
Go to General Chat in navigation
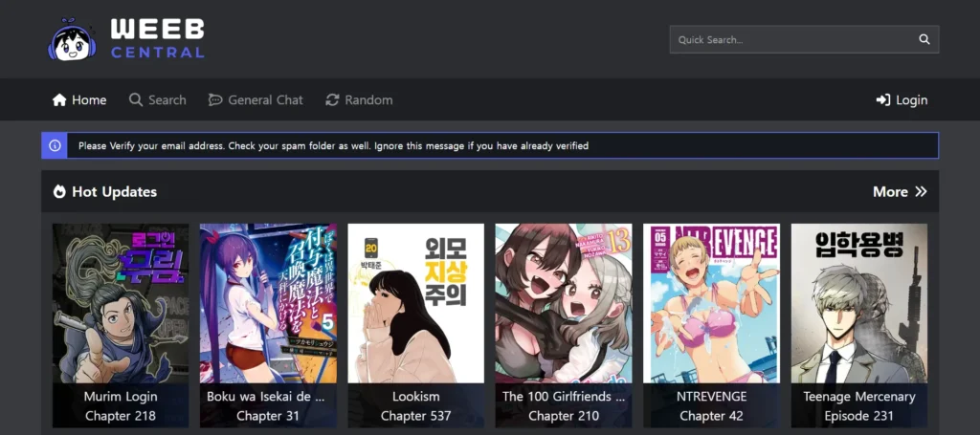[265, 100]
